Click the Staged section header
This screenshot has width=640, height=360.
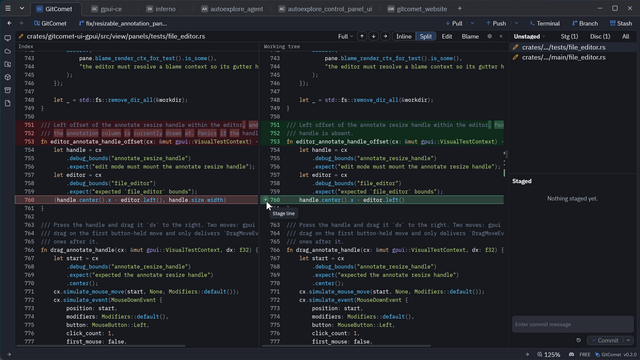pos(522,181)
